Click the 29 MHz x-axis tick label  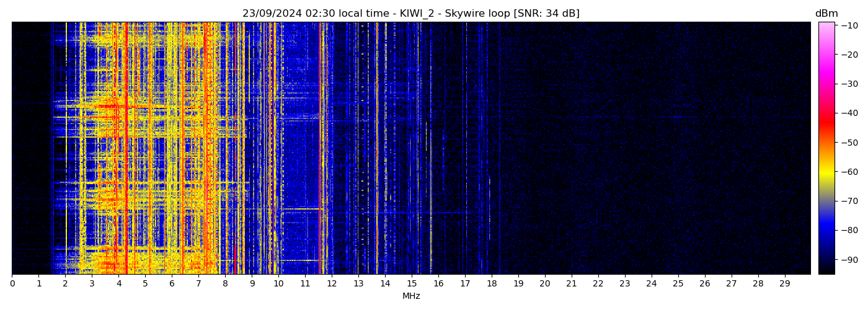(785, 284)
